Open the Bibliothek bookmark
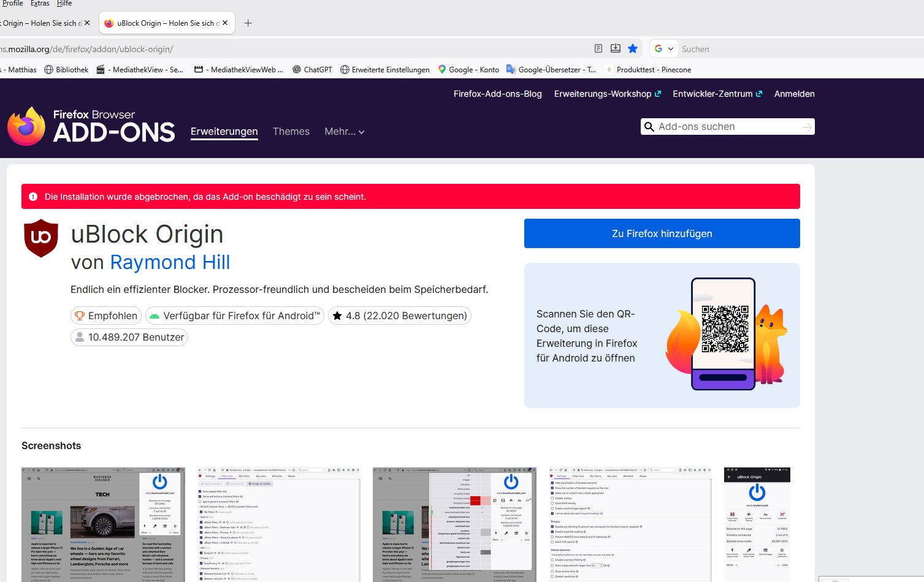The image size is (924, 582). [x=66, y=70]
